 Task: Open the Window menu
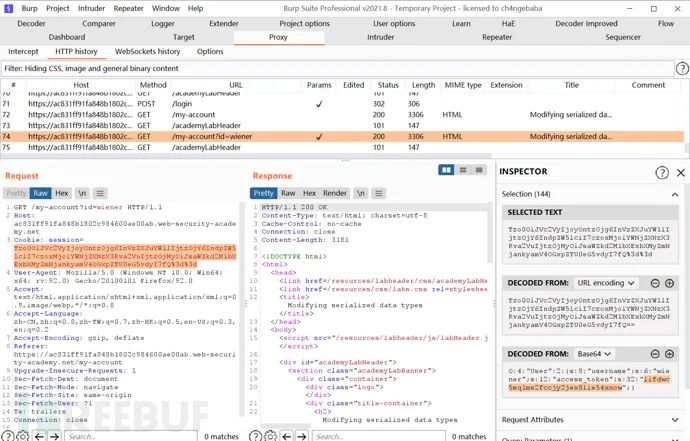coord(165,8)
